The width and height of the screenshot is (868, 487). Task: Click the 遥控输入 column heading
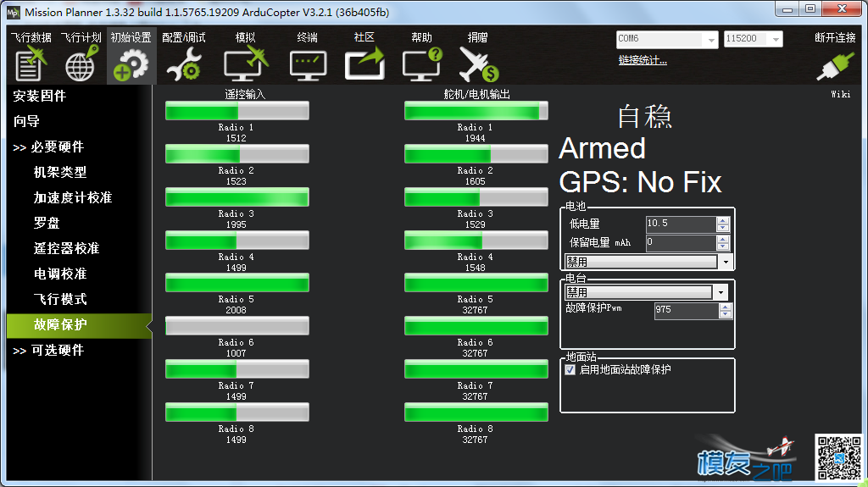tap(245, 95)
